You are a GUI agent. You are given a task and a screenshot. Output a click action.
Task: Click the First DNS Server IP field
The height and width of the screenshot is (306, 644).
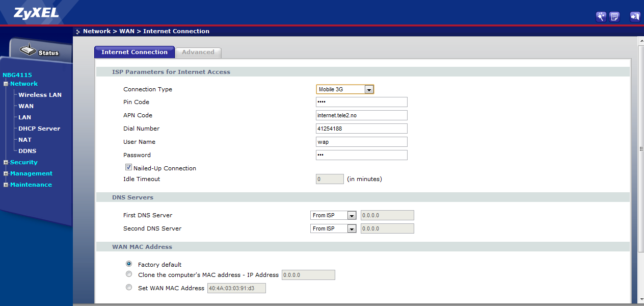(x=387, y=215)
